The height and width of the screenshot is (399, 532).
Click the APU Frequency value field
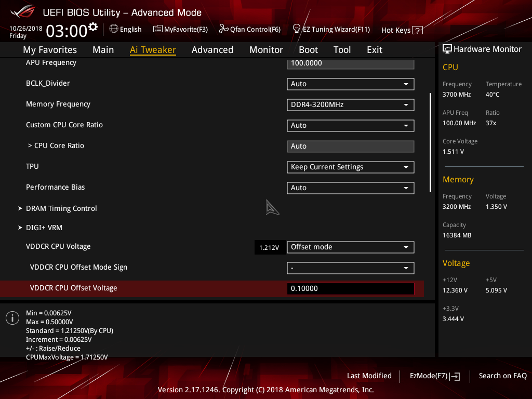[351, 64]
